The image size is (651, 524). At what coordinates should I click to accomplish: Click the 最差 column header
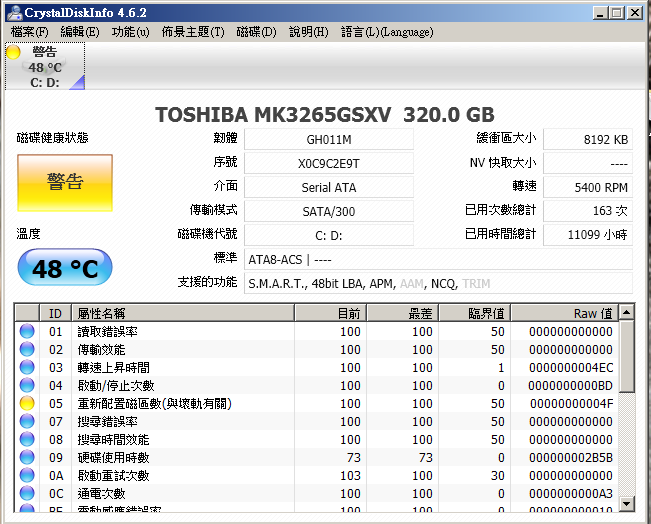point(403,313)
